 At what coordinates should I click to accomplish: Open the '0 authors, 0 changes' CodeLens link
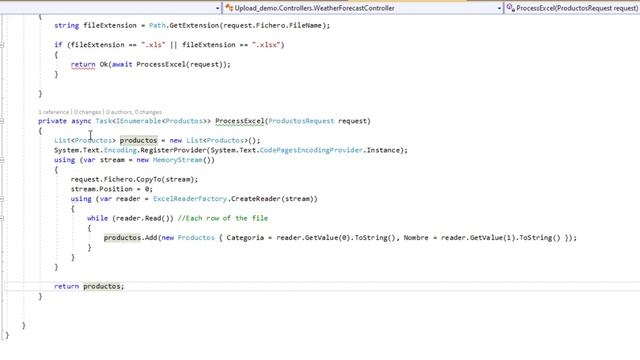click(134, 112)
